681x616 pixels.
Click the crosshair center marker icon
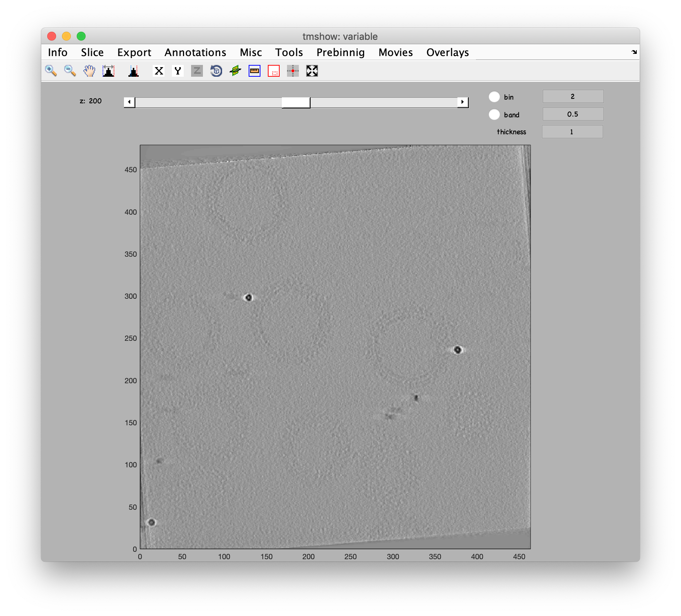pos(293,71)
